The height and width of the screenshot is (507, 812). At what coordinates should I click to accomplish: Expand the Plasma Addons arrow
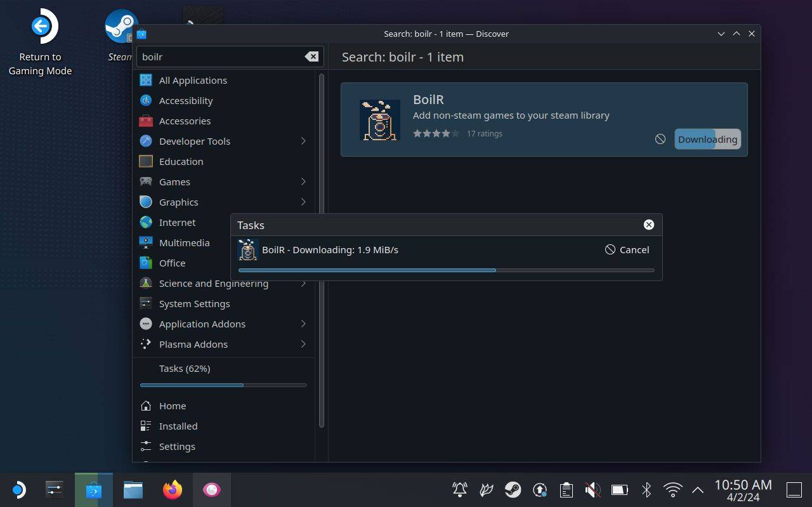pos(303,344)
